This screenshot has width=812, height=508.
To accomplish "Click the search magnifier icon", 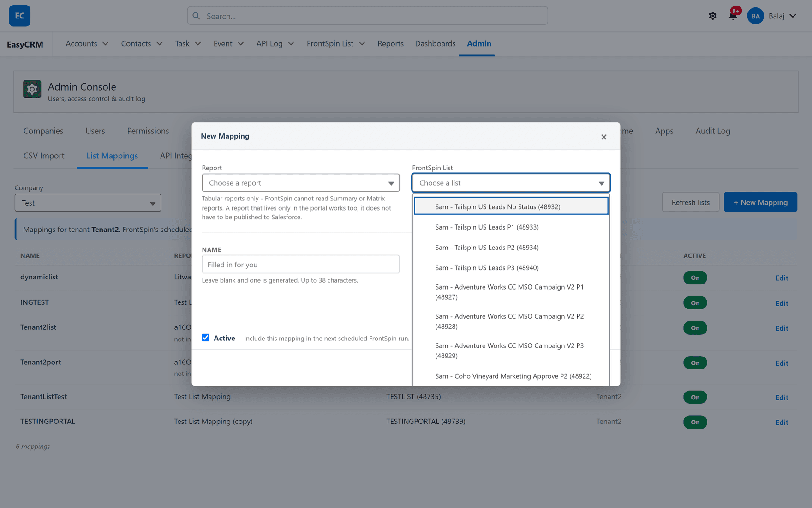I will click(197, 16).
